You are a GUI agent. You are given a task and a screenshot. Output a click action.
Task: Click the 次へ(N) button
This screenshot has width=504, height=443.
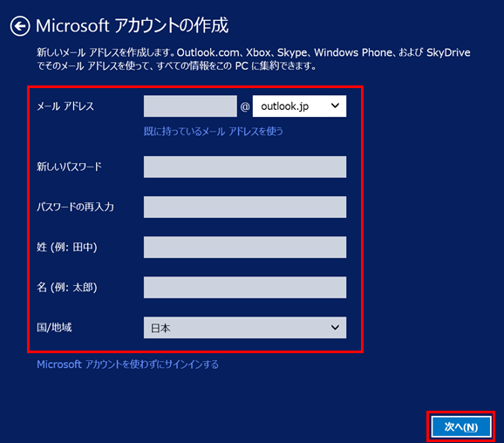[x=461, y=427]
